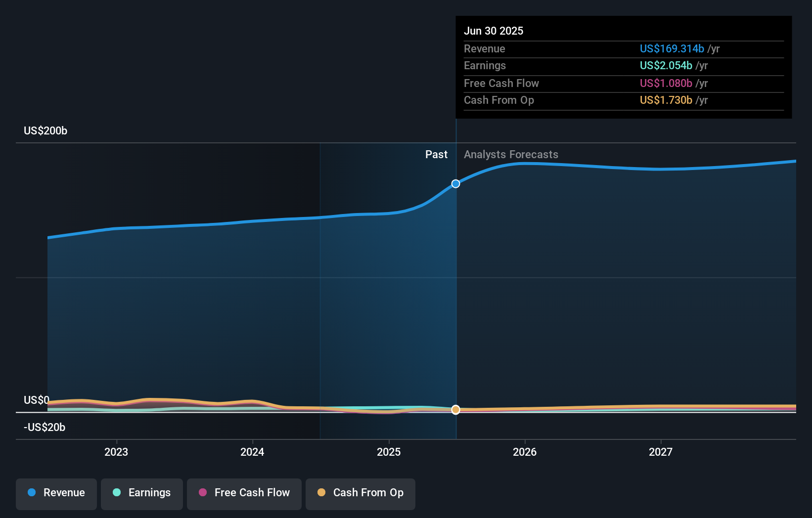Toggle the Revenue legend series
The image size is (812, 518).
coord(56,494)
